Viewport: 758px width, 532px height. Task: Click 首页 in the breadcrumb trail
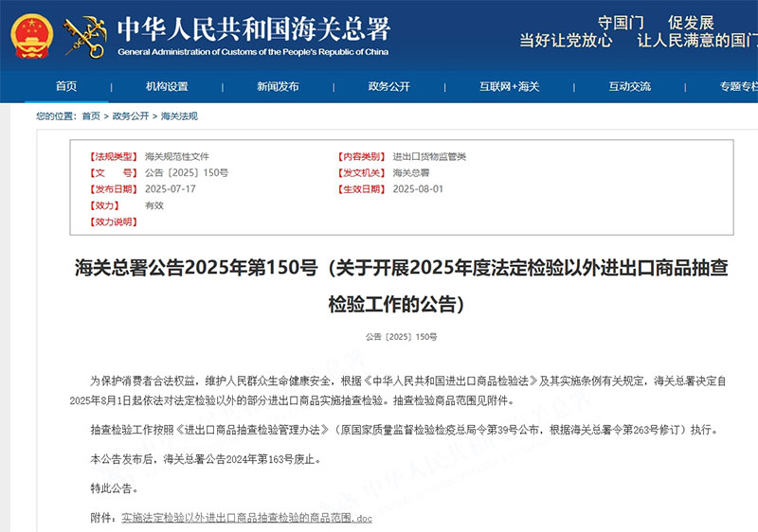[90, 116]
